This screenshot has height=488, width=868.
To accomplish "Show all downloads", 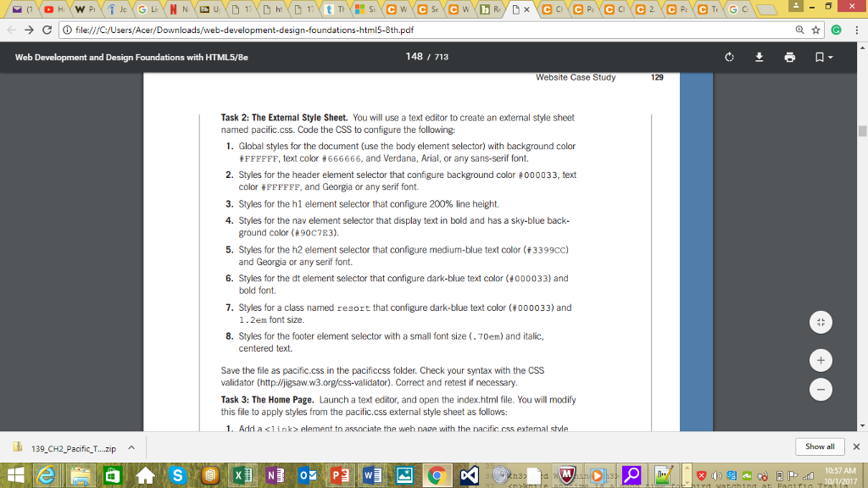I will point(820,446).
